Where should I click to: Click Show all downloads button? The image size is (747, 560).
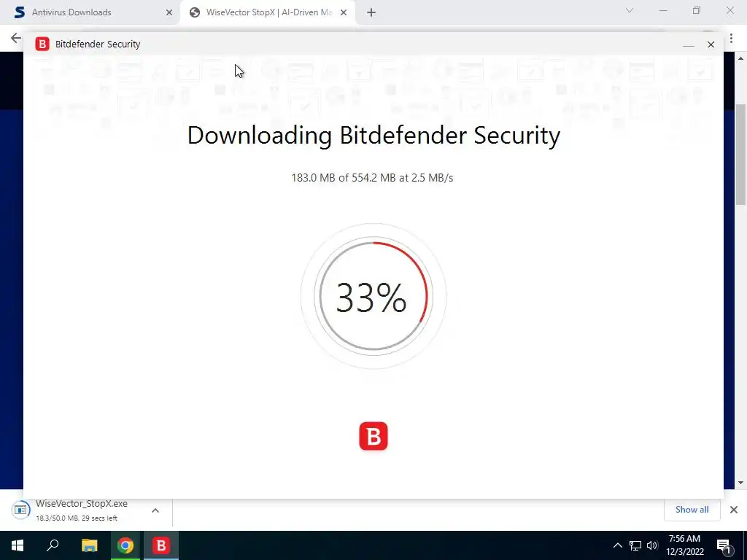(x=692, y=510)
